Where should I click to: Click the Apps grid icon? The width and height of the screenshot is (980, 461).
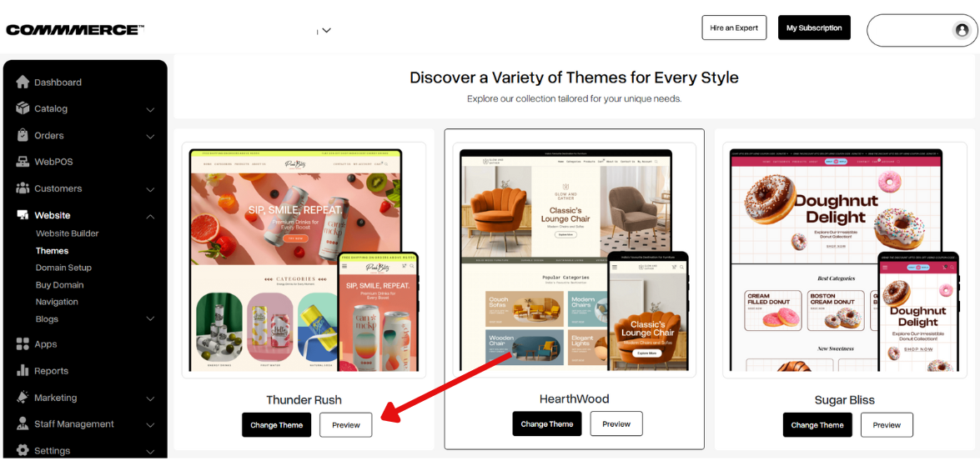23,343
